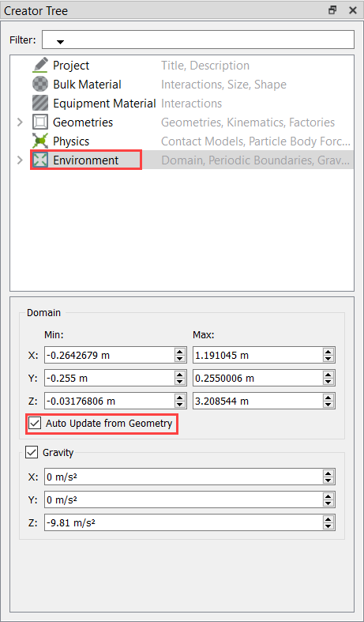The height and width of the screenshot is (622, 364).
Task: Uncheck the Gravity checkbox
Action: point(32,452)
